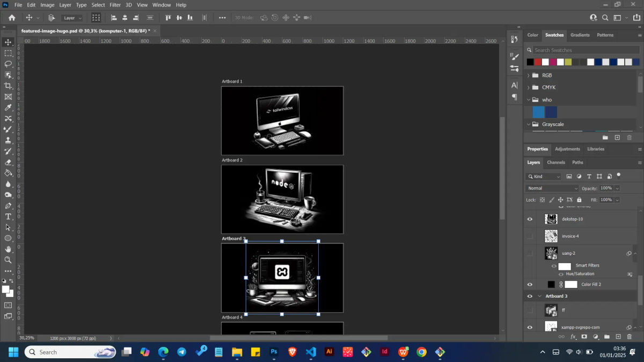The image size is (644, 362).
Task: Create new adjustment layer icon
Action: coord(596,337)
